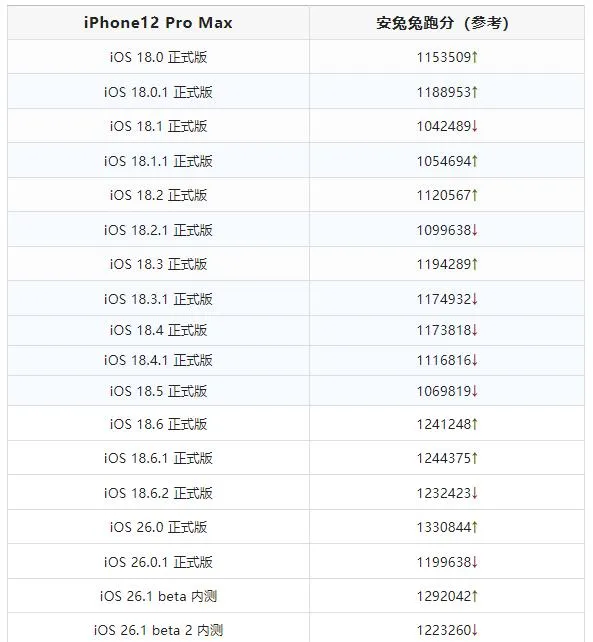Click the score 1194289

tap(444, 264)
